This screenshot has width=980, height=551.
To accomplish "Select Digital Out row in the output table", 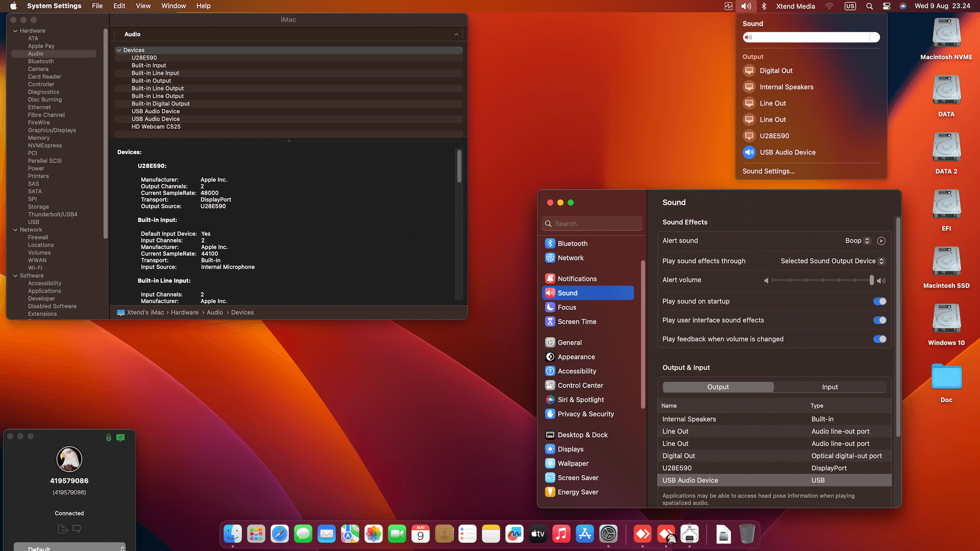I will click(774, 456).
